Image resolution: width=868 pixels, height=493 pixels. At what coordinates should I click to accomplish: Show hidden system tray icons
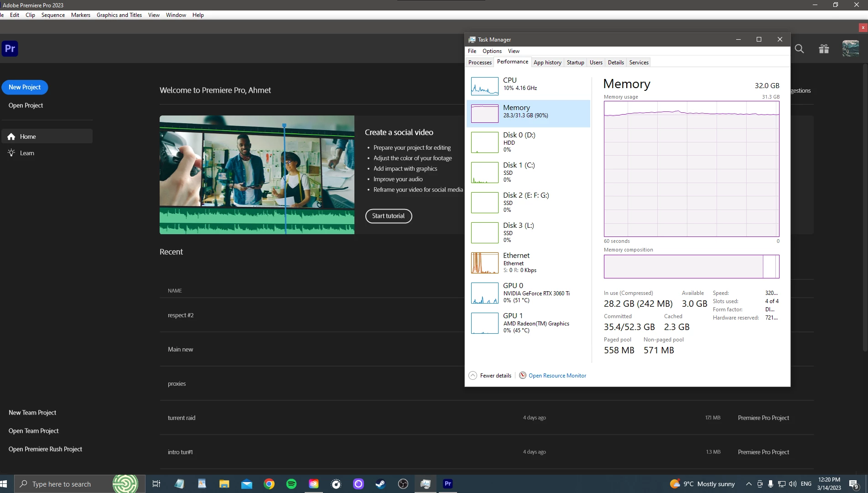coord(748,484)
